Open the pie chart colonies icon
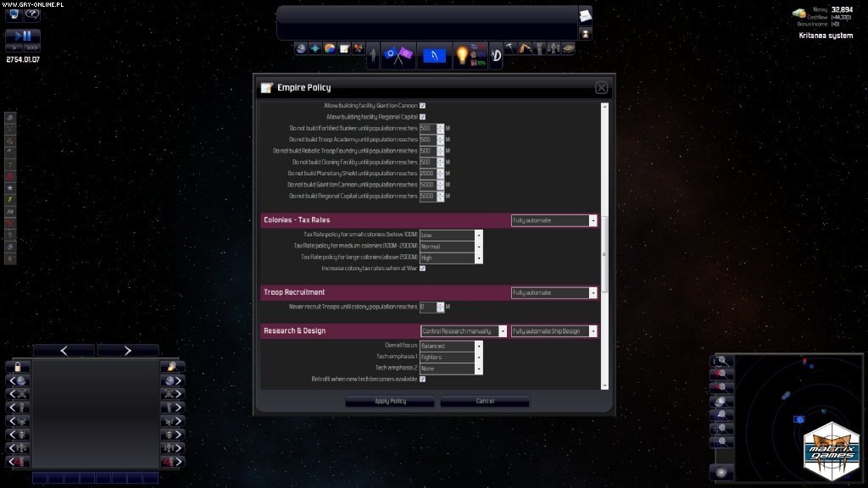This screenshot has width=868, height=488. coord(327,48)
